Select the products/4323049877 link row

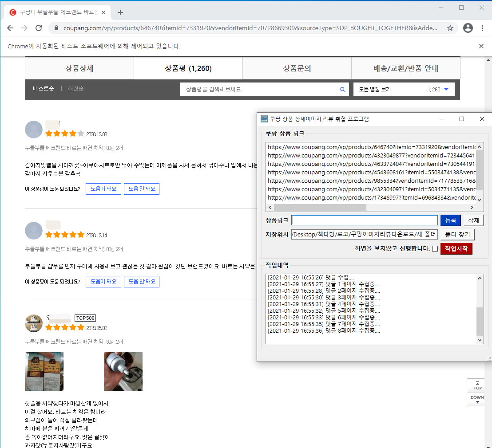pyautogui.click(x=372, y=156)
